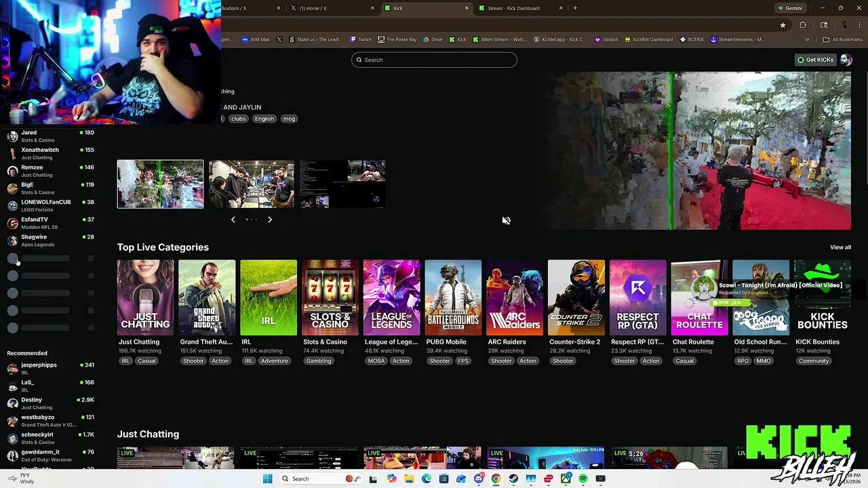Open the Xbox app from the taskbar
Viewport: 868px width, 488px height.
click(566, 479)
